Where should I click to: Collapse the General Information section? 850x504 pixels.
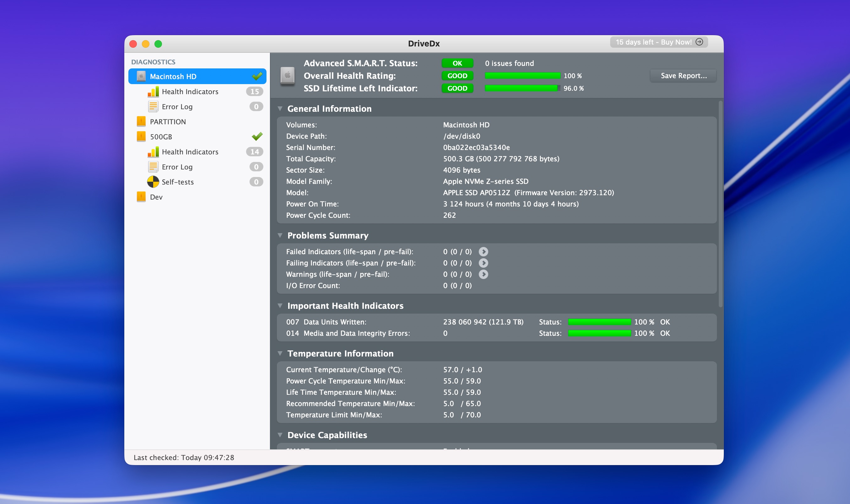280,109
